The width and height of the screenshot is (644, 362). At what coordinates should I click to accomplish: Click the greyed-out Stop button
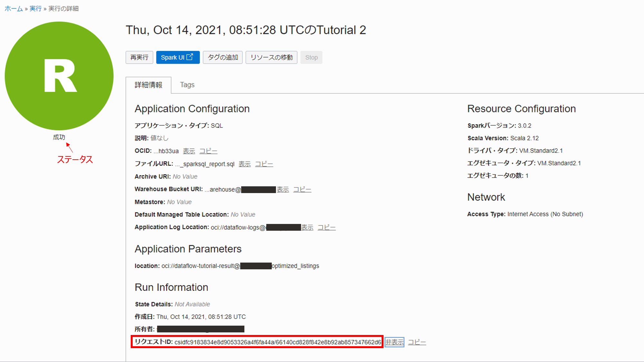pyautogui.click(x=311, y=57)
